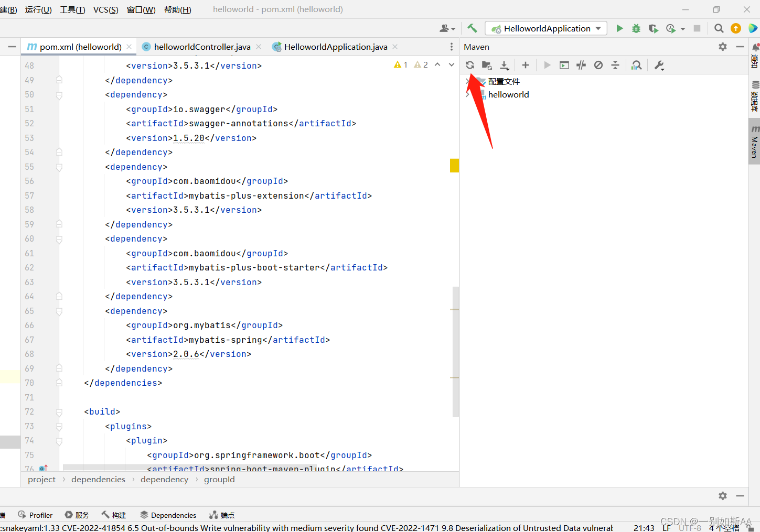
Task: Expand the helloworld Maven project node
Action: point(467,95)
